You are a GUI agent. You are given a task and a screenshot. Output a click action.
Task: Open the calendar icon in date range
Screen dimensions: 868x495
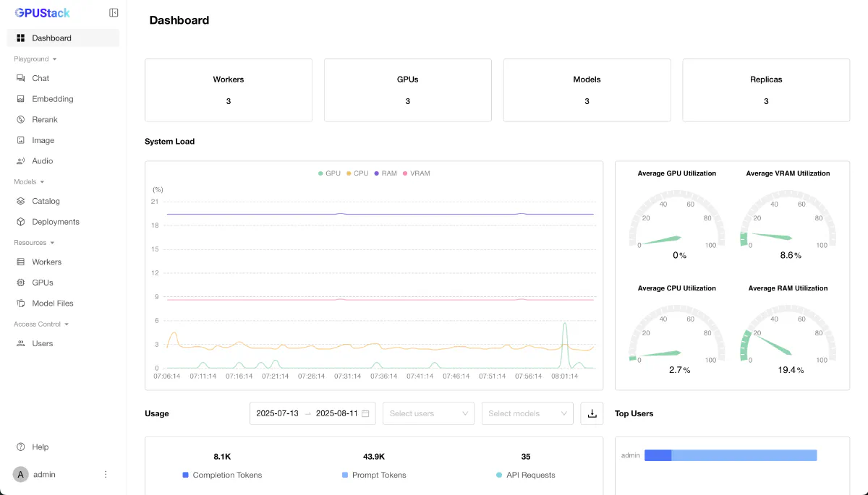pyautogui.click(x=365, y=413)
